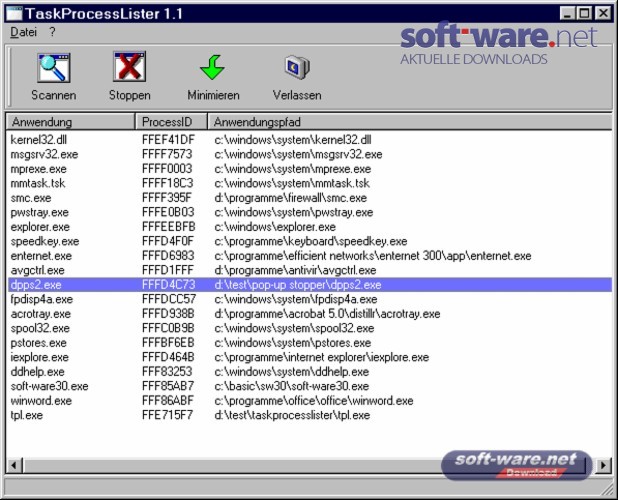Select the highlighted dpps2.exe row
This screenshot has height=500, width=618.
pos(310,285)
